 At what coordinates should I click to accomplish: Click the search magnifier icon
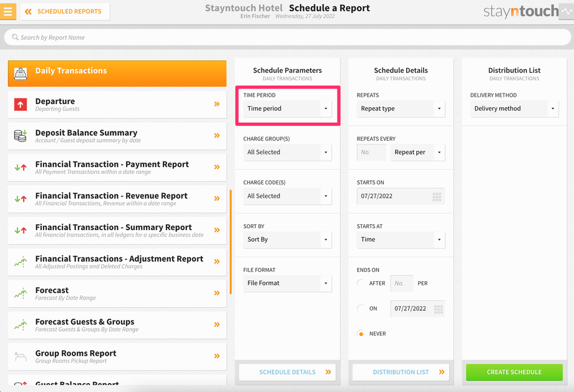(15, 37)
